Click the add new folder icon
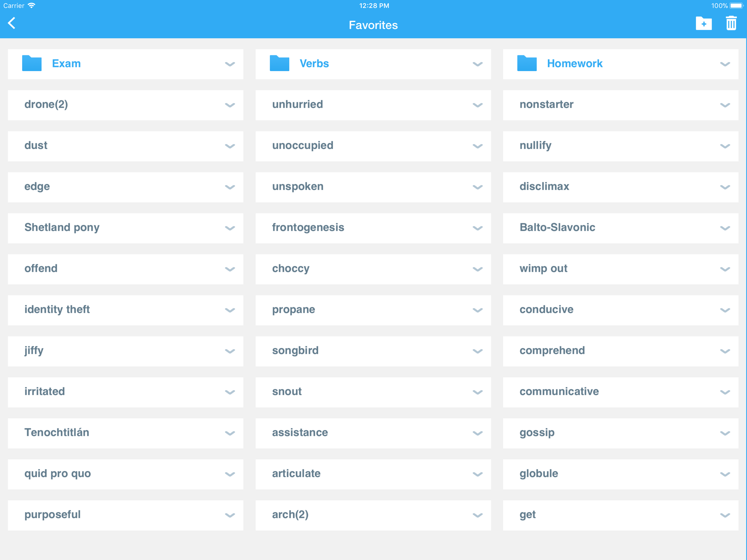Screen dimensions: 747x560 (x=704, y=24)
